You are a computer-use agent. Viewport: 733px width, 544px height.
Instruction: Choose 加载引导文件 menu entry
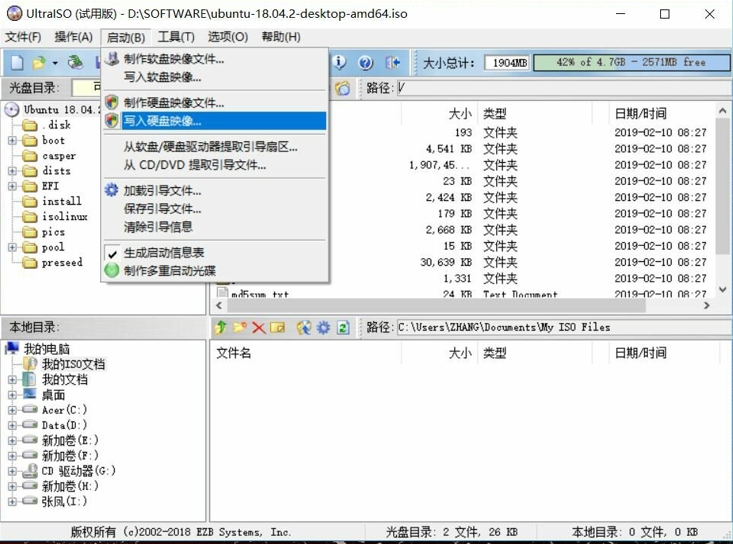click(215, 190)
